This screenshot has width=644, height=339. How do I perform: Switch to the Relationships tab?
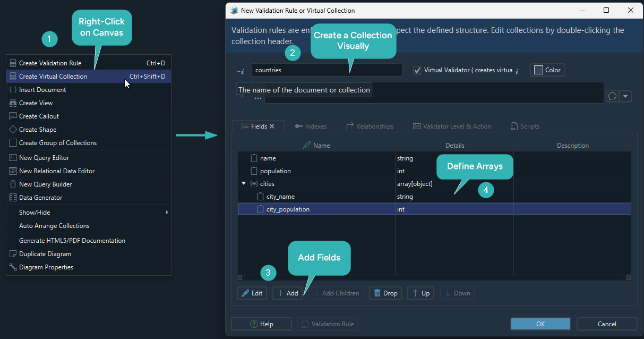370,126
